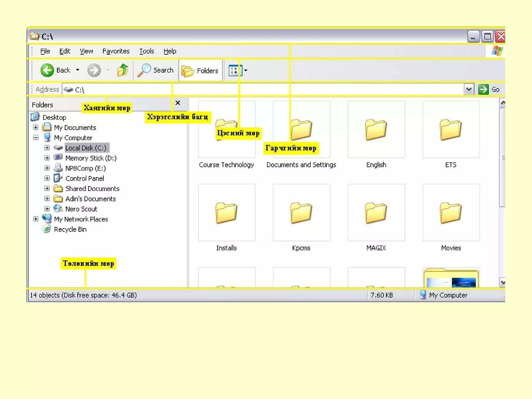Open the Favorites menu
Viewport: 532px width, 399px height.
[116, 51]
